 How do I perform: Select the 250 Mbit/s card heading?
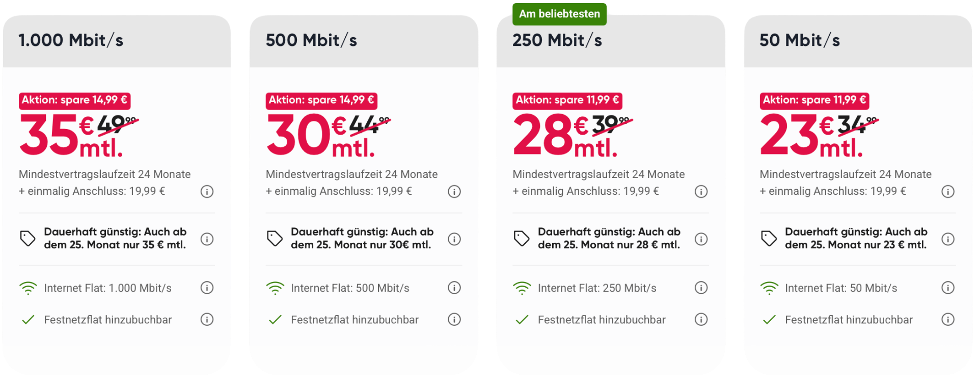coord(558,40)
